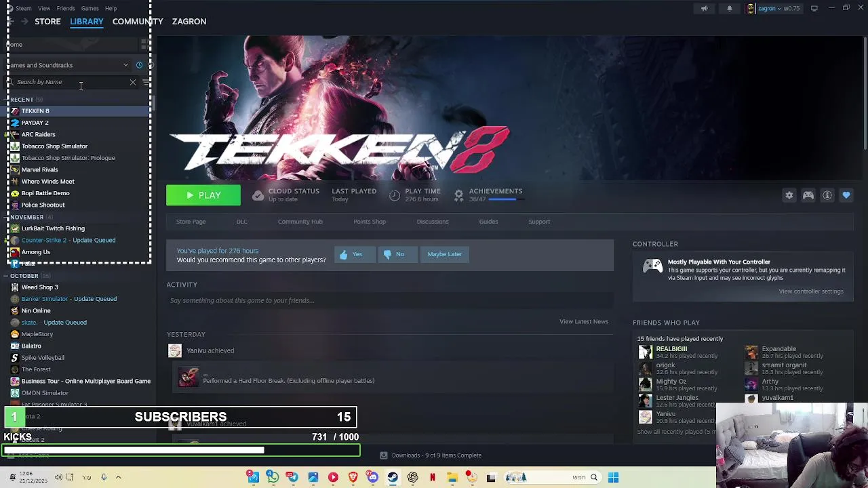Open Yanivu's avatar in activity feed
This screenshot has height=488, width=868.
(175, 350)
